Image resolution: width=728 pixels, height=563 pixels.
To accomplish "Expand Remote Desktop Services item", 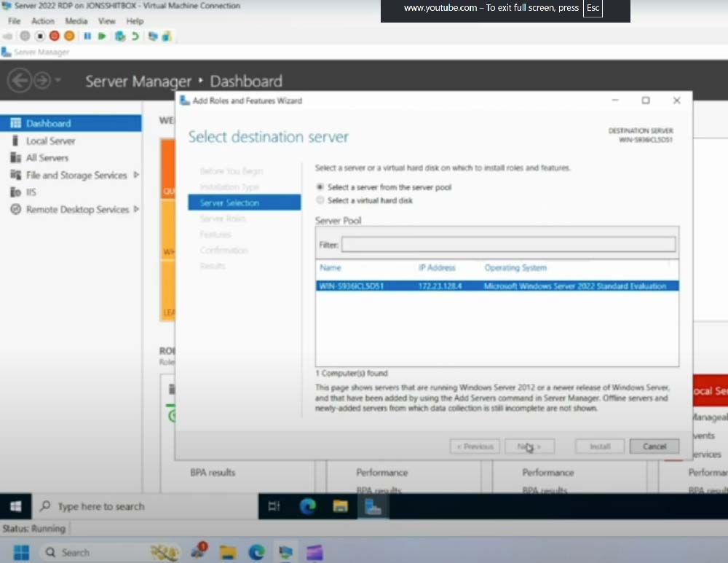I will click(136, 209).
